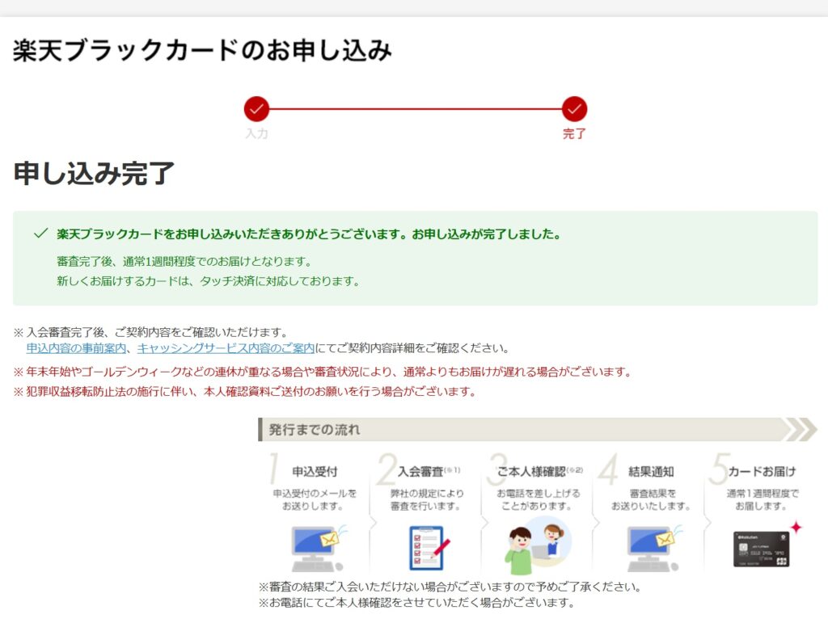828x644 pixels.
Task: Click the 申込受付 step title
Action: click(x=315, y=471)
